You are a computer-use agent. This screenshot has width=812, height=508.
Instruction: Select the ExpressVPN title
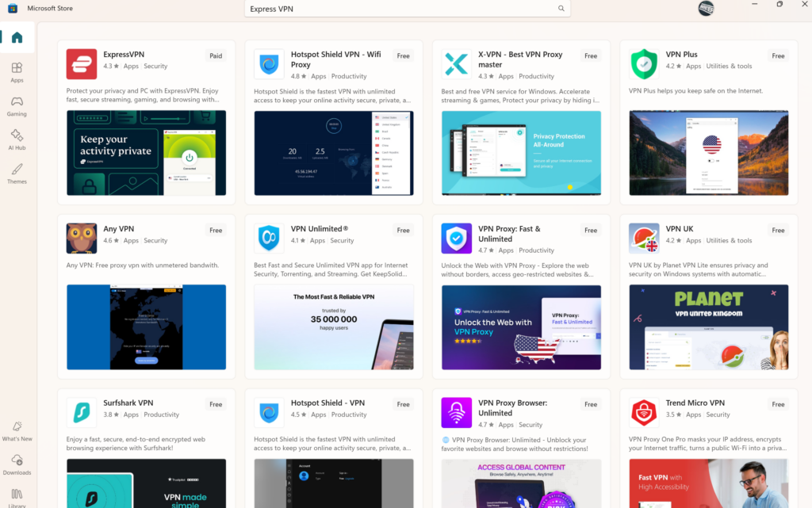click(123, 55)
